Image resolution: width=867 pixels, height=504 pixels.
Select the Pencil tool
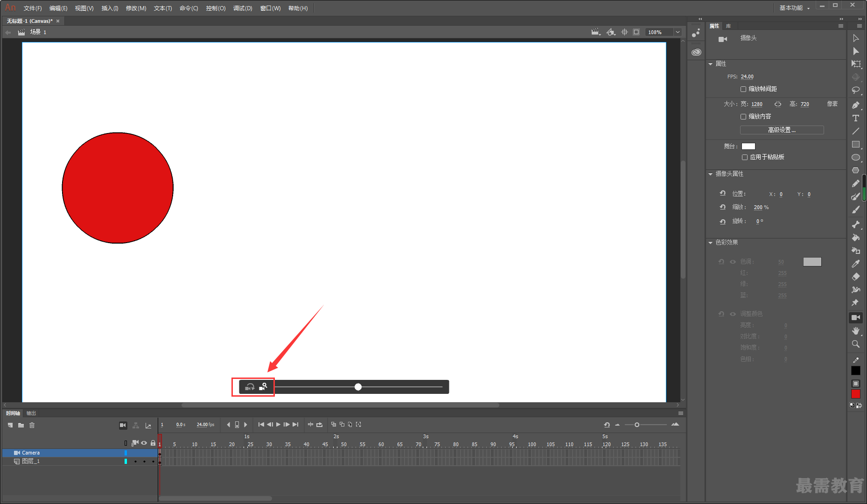(855, 183)
